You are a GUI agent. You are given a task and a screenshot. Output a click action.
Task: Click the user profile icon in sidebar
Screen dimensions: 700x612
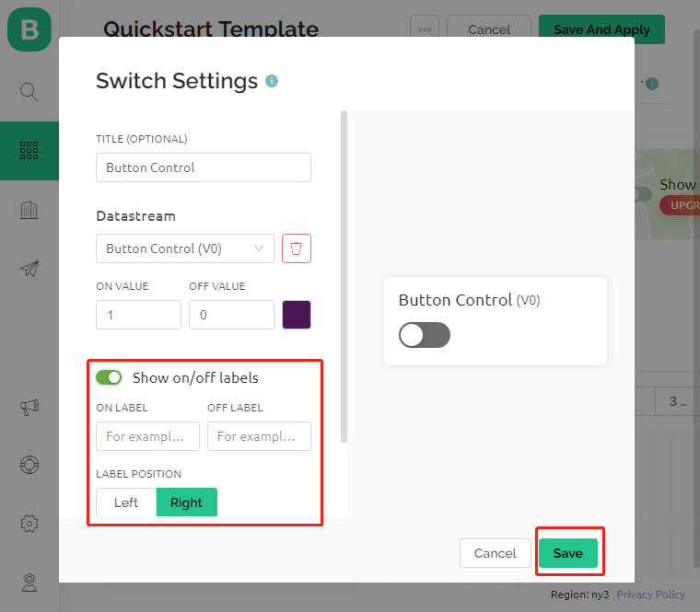coord(29,583)
